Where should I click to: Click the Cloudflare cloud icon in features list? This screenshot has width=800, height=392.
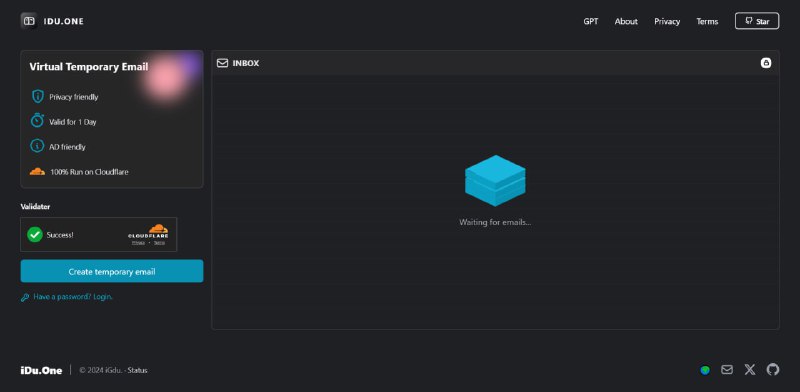point(37,172)
